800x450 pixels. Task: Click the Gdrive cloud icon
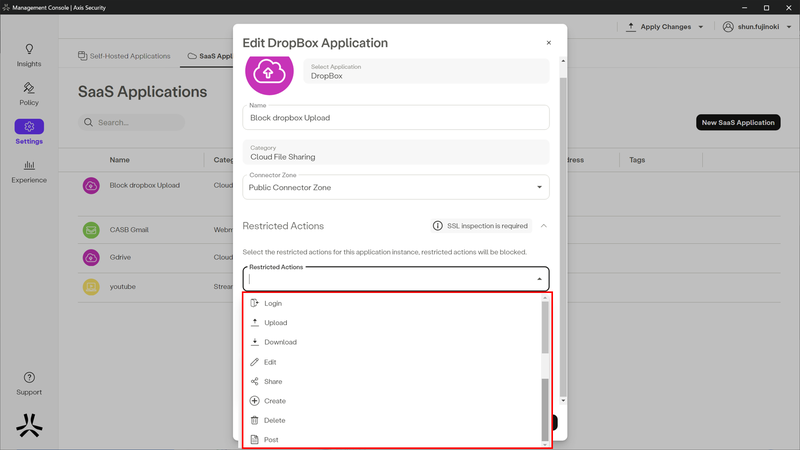(91, 258)
